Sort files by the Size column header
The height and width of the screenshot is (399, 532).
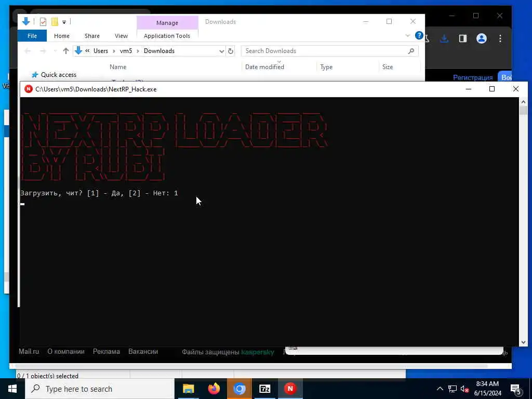click(388, 67)
